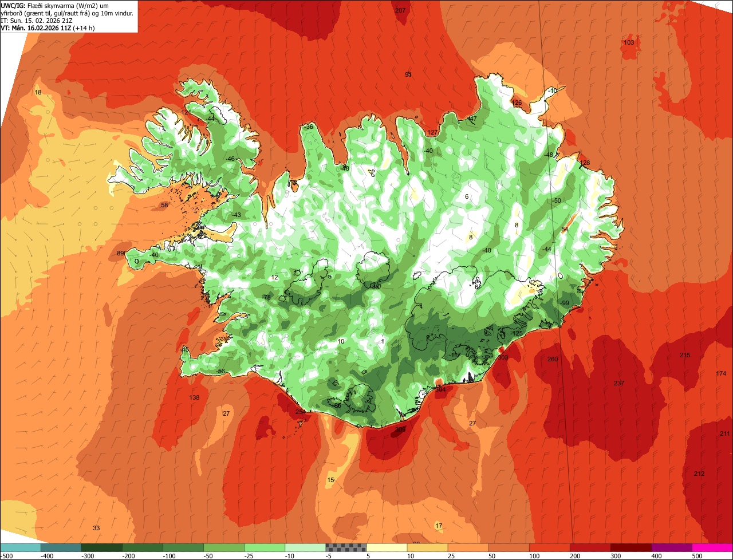Viewport: 733px width, 560px height.
Task: Click the value '215' in the eastern ocean
Action: tap(685, 356)
